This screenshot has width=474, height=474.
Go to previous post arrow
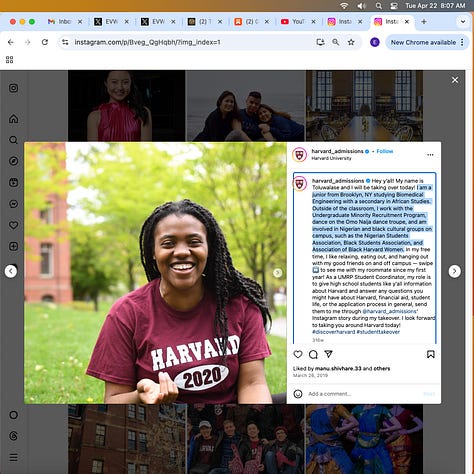[11, 271]
